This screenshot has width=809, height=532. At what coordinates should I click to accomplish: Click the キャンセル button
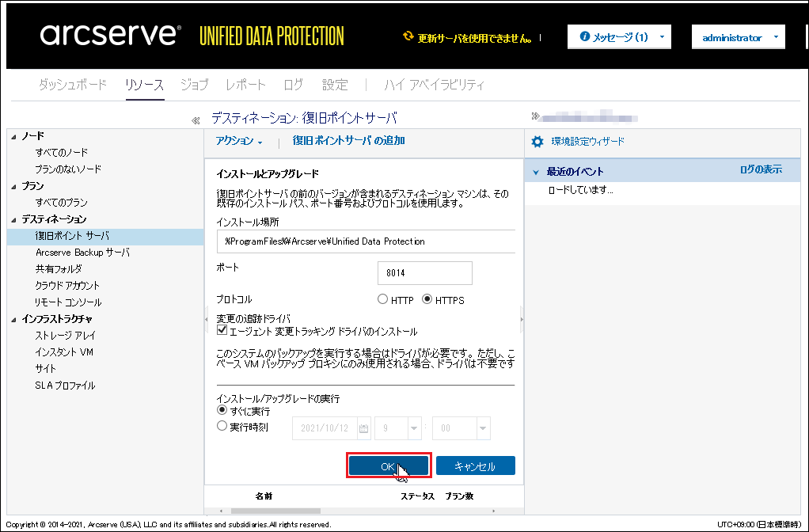pyautogui.click(x=475, y=466)
